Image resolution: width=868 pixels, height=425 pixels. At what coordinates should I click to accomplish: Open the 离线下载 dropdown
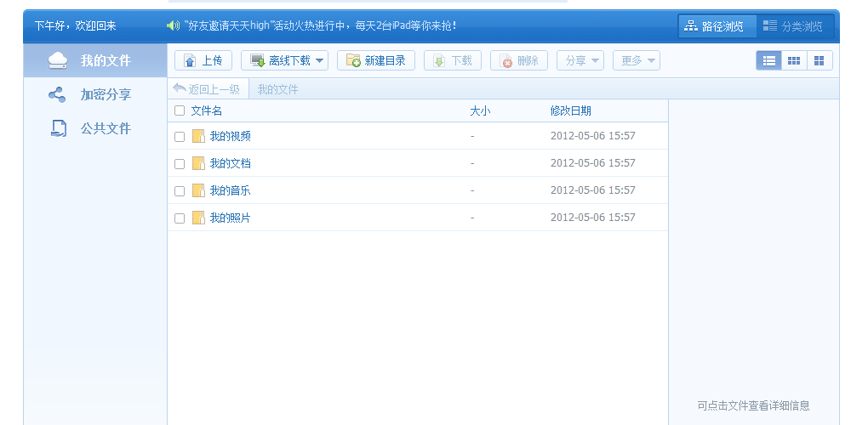(284, 60)
